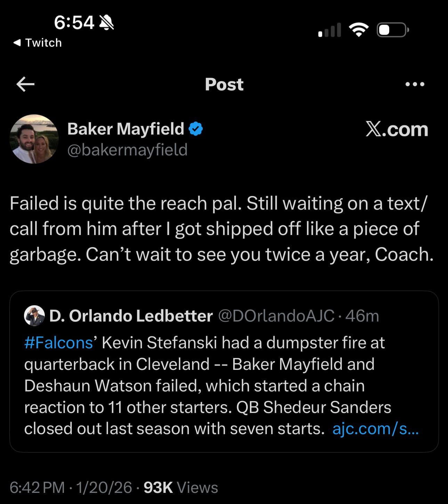Open the ajc.com article link
The height and width of the screenshot is (504, 448).
375,429
